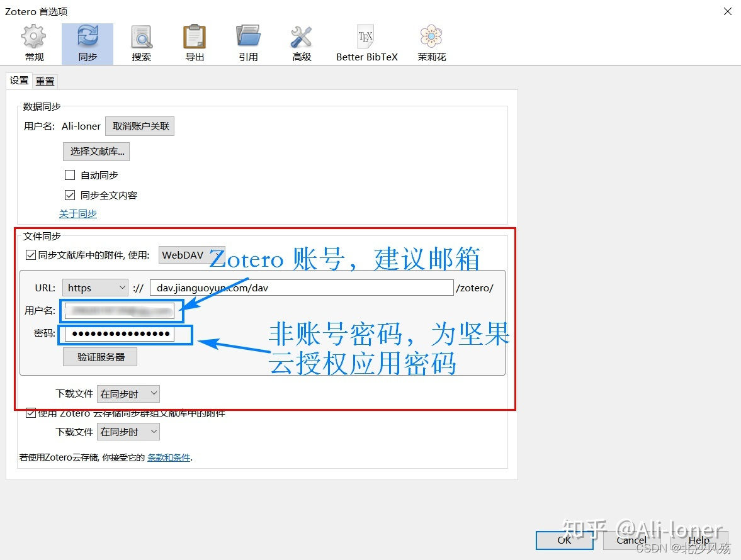Switch to the 设置 tab
This screenshot has width=741, height=560.
coord(20,81)
